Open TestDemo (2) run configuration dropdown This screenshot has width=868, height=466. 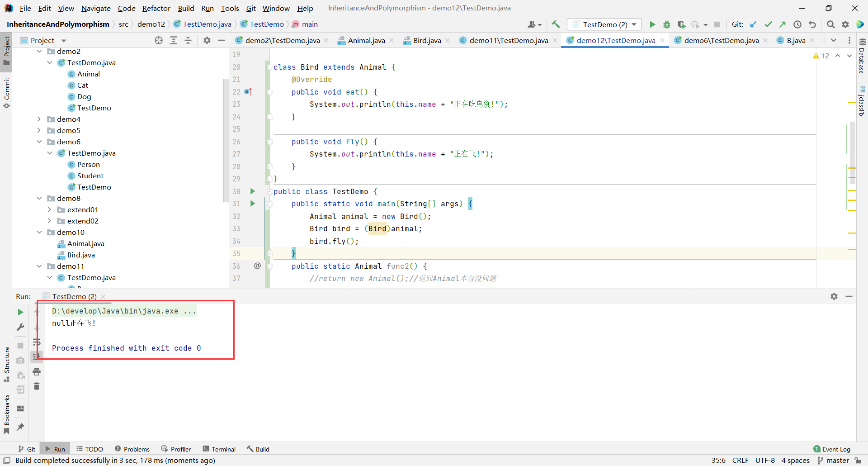click(x=605, y=24)
